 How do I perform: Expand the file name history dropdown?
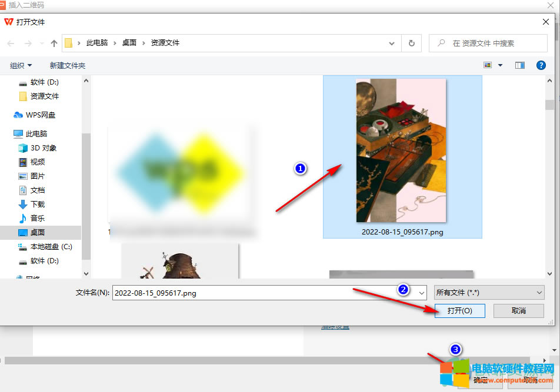tap(422, 292)
